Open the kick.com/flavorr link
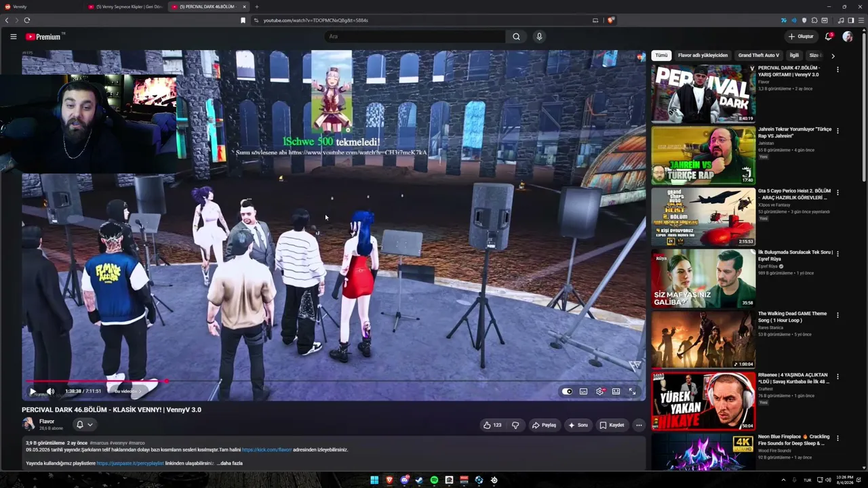The width and height of the screenshot is (868, 488). pos(267,449)
